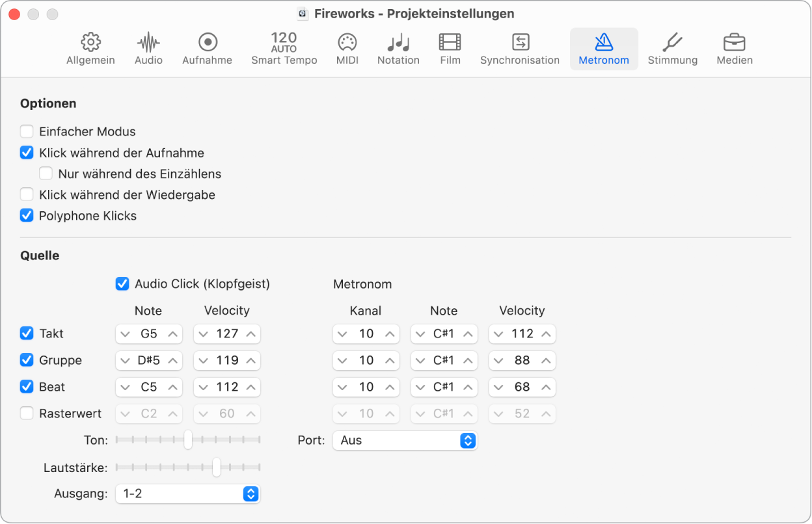Open the Port popup menu set to Aus

(x=405, y=441)
